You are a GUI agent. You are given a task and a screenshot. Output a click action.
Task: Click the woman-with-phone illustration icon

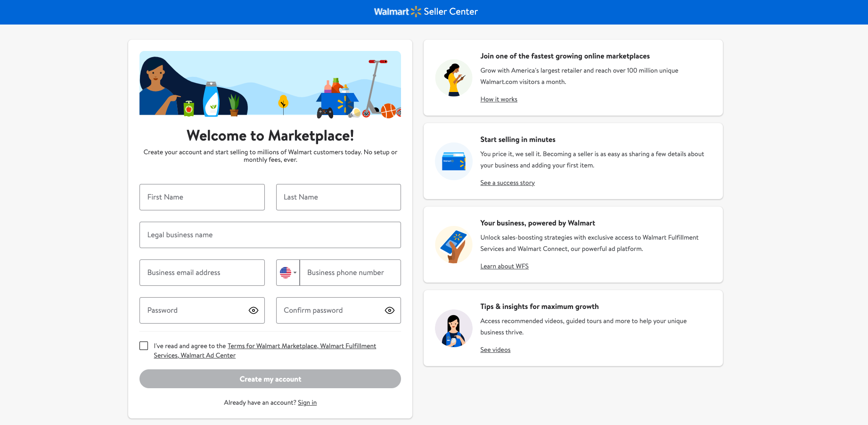pyautogui.click(x=454, y=78)
